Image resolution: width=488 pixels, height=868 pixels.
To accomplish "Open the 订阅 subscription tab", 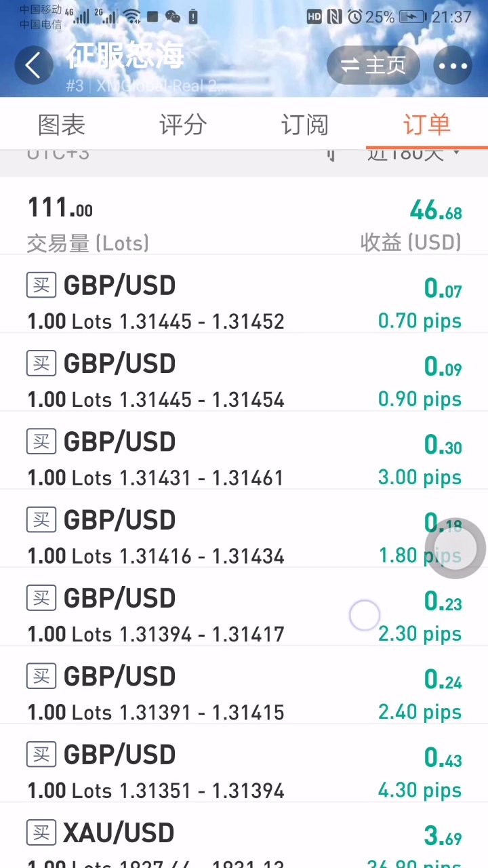I will [x=304, y=125].
